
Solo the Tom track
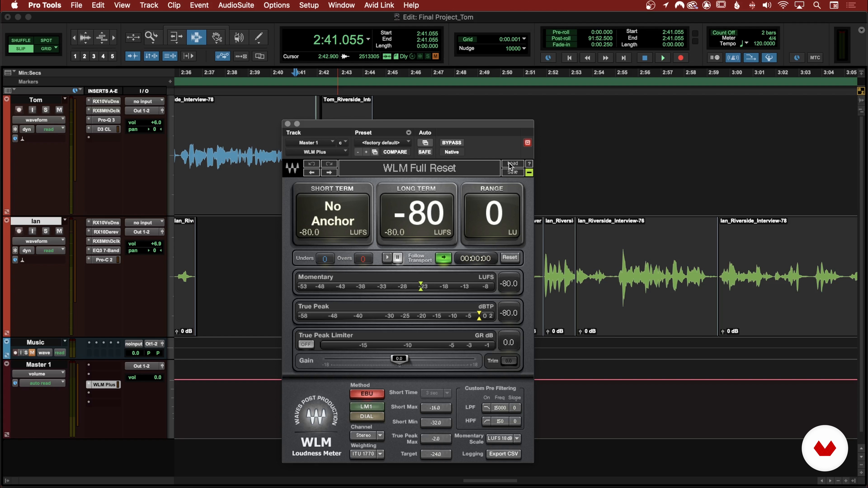pos(45,110)
